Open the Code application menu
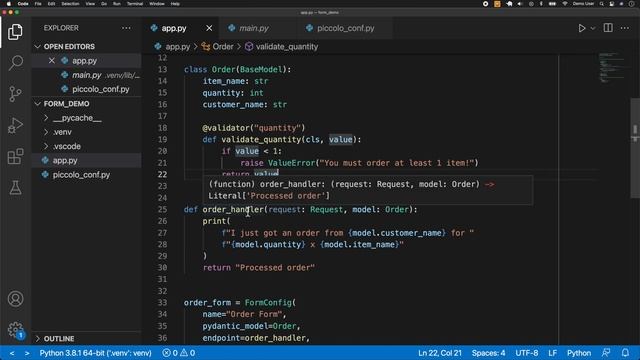The image size is (640, 360). 23,4
